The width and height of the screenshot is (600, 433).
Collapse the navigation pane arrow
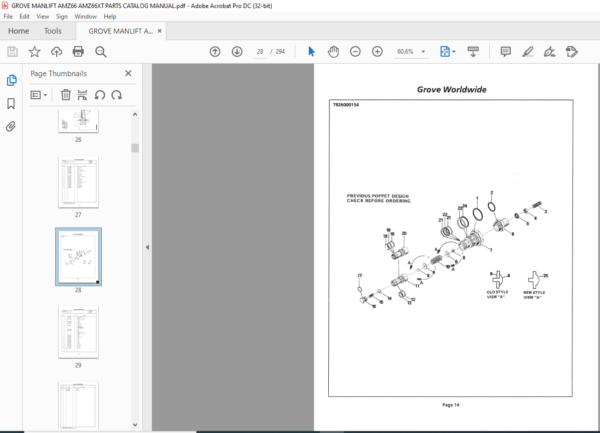[147, 247]
